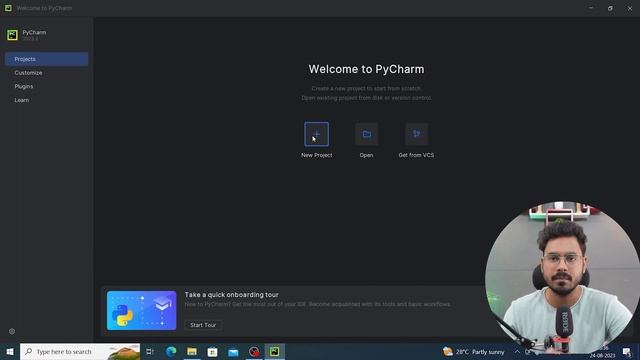Click the onboarding tour Python thumbnail

point(142,310)
